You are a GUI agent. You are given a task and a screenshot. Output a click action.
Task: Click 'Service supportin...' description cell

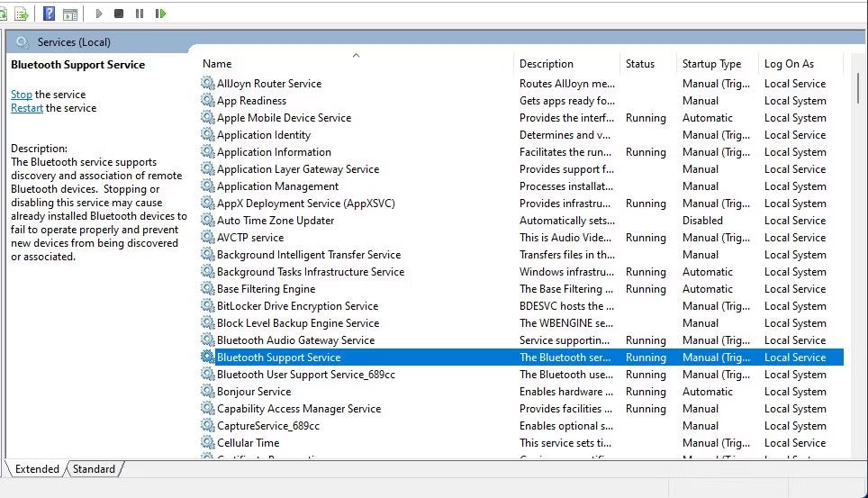(x=565, y=340)
